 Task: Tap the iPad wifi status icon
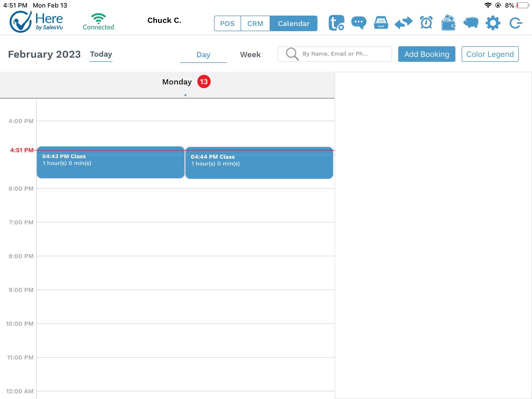[x=488, y=5]
